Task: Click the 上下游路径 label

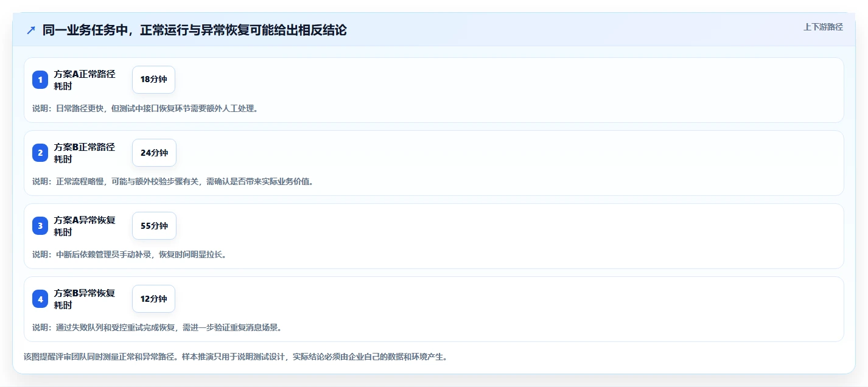Action: point(823,27)
